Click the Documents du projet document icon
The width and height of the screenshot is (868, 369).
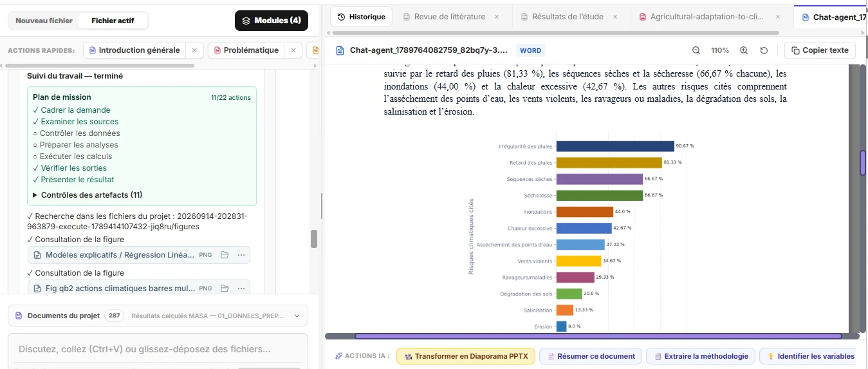tap(18, 316)
